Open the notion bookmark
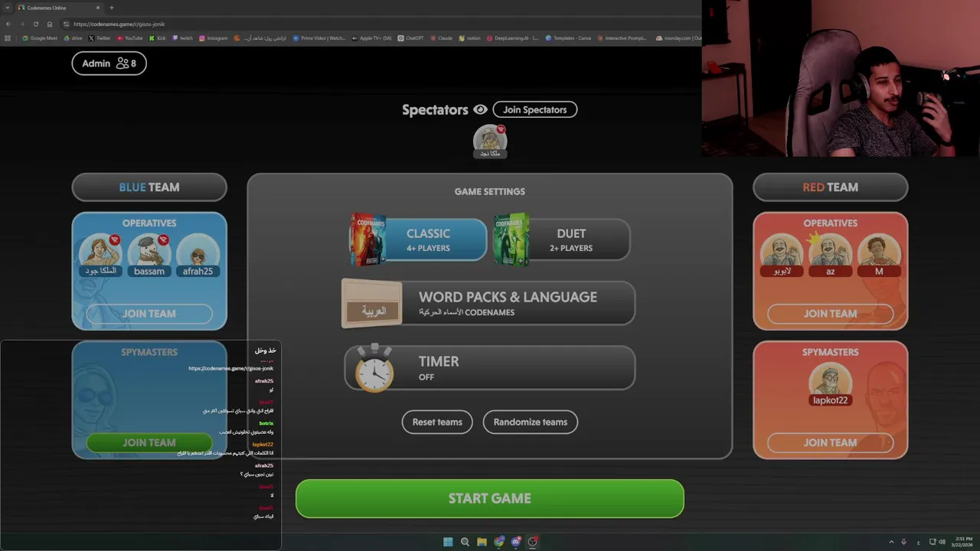Image resolution: width=980 pixels, height=551 pixels. 469,38
